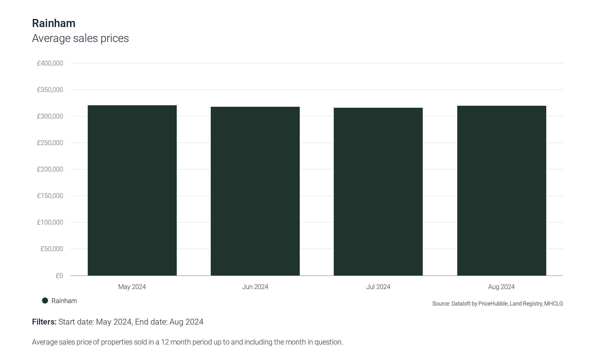
Task: Click the £0 axis label
Action: click(59, 276)
